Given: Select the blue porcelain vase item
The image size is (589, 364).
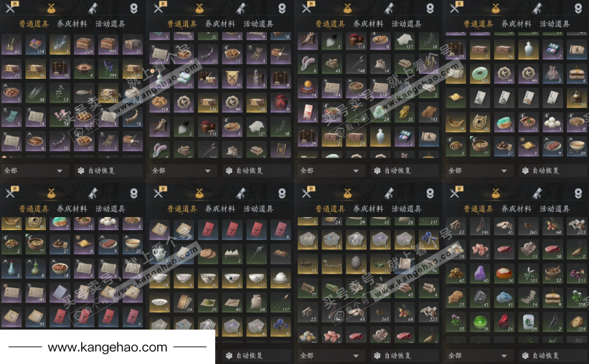Looking at the screenshot, I should (x=11, y=268).
